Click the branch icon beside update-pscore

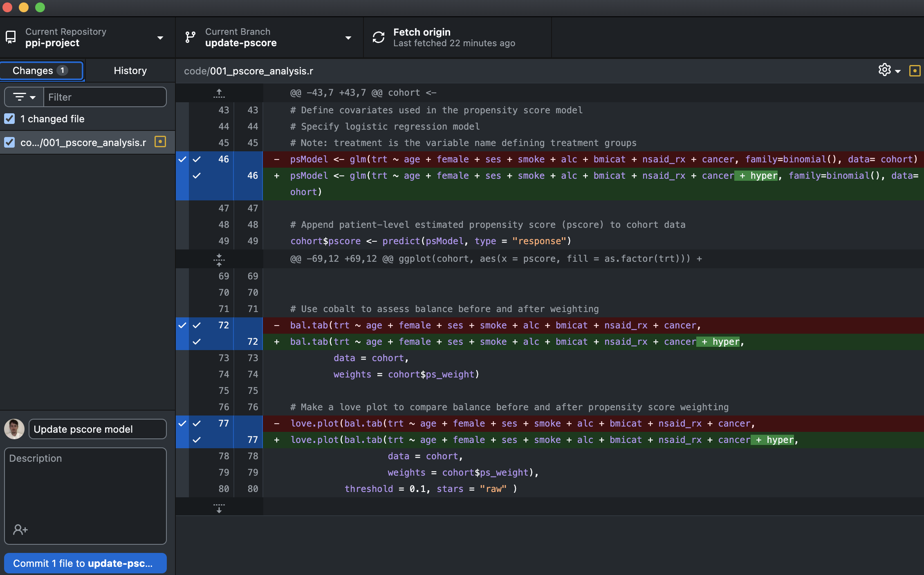[x=190, y=37]
